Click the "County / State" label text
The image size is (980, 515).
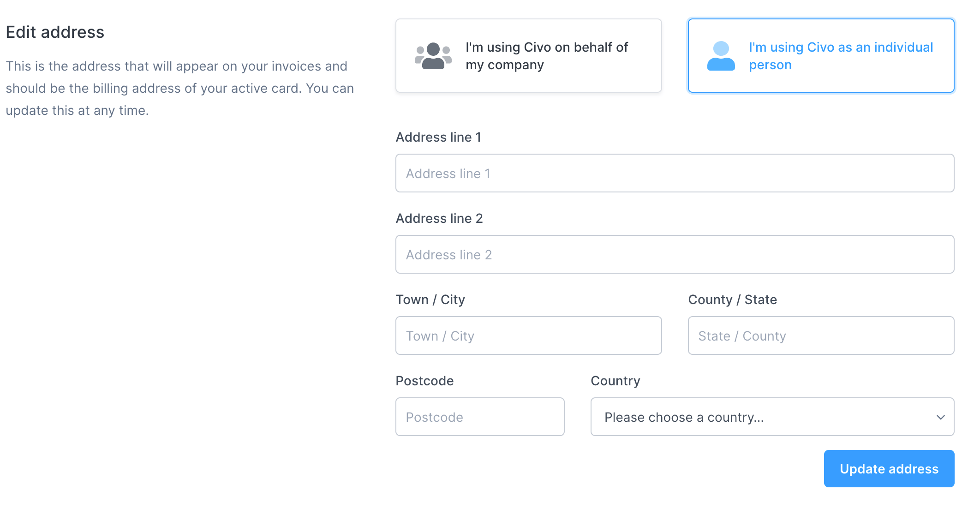point(732,300)
